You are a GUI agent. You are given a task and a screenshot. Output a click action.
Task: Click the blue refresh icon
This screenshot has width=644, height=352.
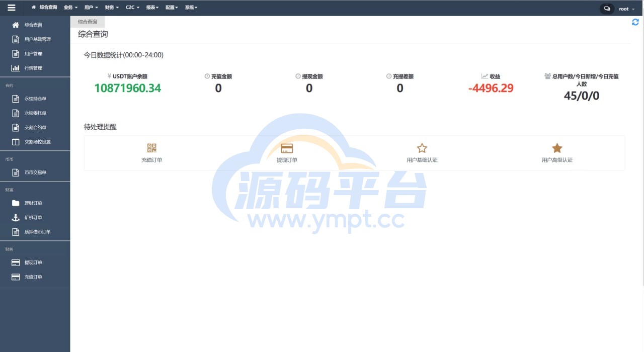coord(635,22)
